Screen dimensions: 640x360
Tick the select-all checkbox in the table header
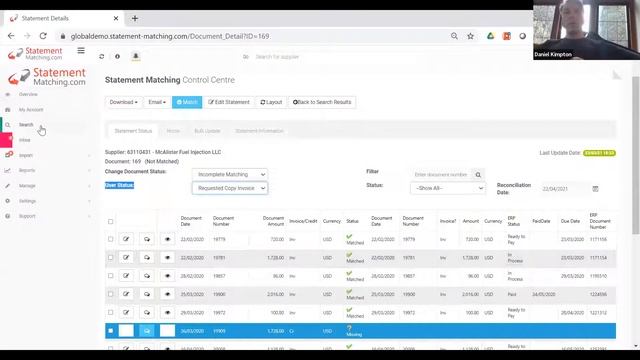(111, 222)
